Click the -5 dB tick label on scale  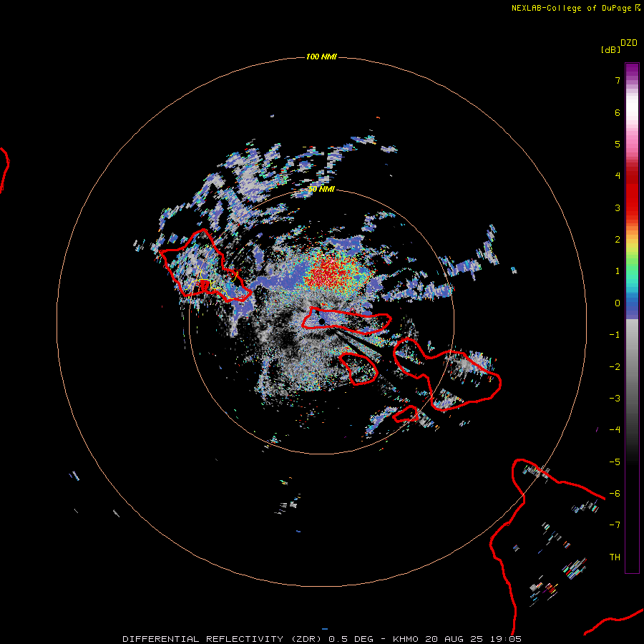pyautogui.click(x=615, y=462)
